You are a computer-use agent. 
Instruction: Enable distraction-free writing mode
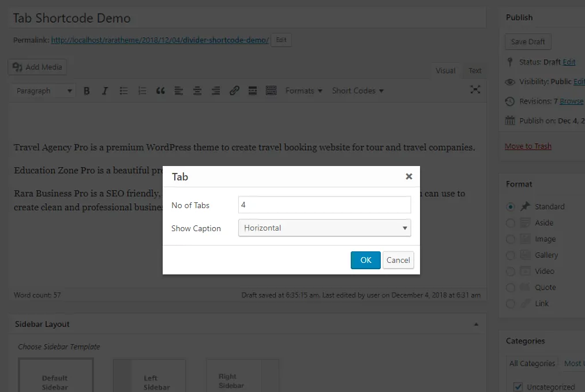point(475,89)
